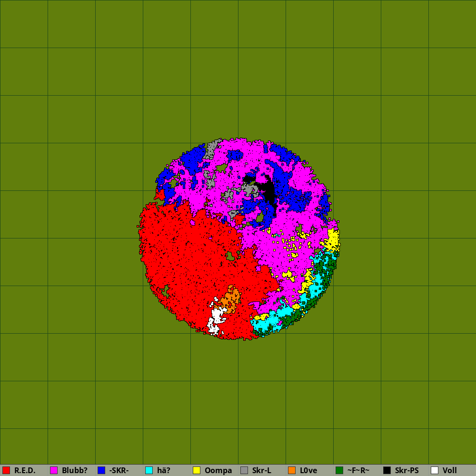Select the Voll legend label

pyautogui.click(x=450, y=471)
